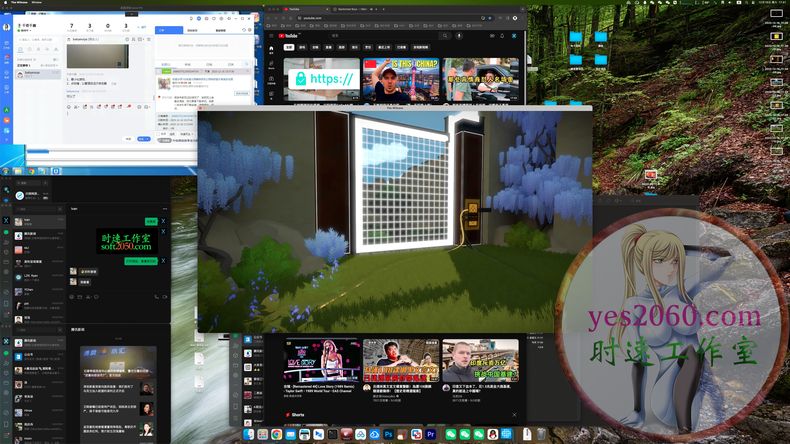
Task: Open Premiere Pro from the Dock
Action: point(430,434)
